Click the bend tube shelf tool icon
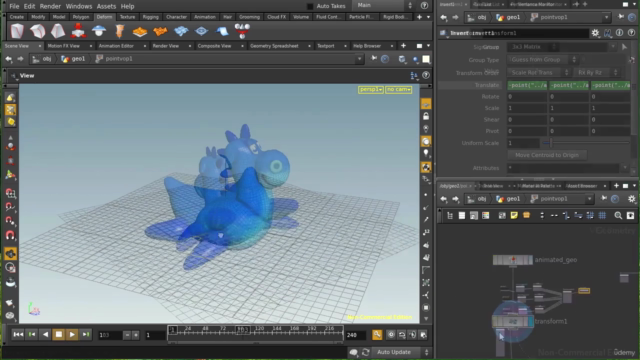Viewport: 640px width, 360px height. 120,31
